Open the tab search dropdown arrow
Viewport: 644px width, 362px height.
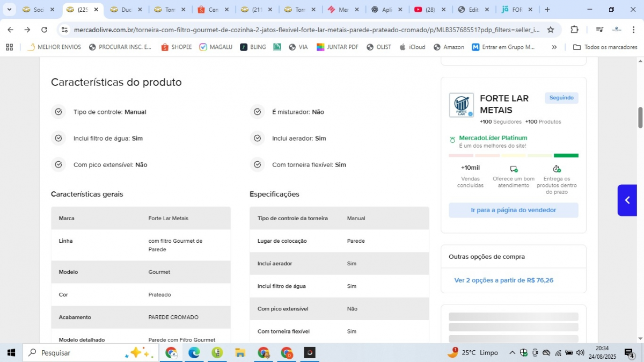point(9,10)
